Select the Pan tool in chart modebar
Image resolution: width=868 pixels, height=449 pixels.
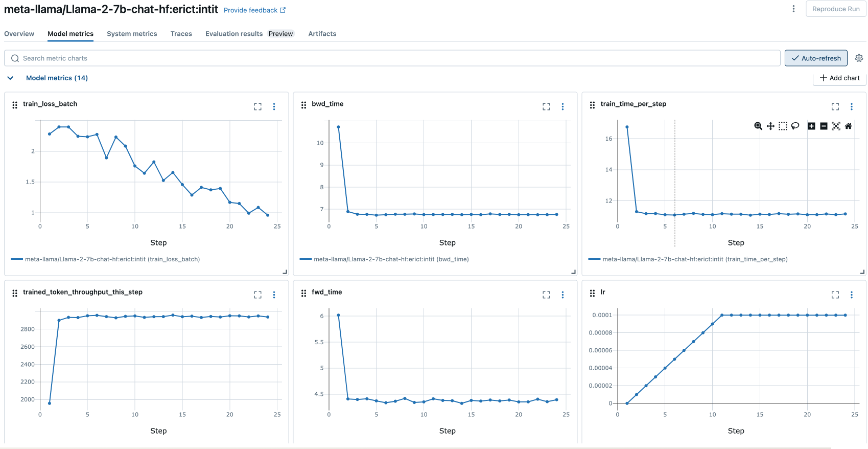click(770, 126)
